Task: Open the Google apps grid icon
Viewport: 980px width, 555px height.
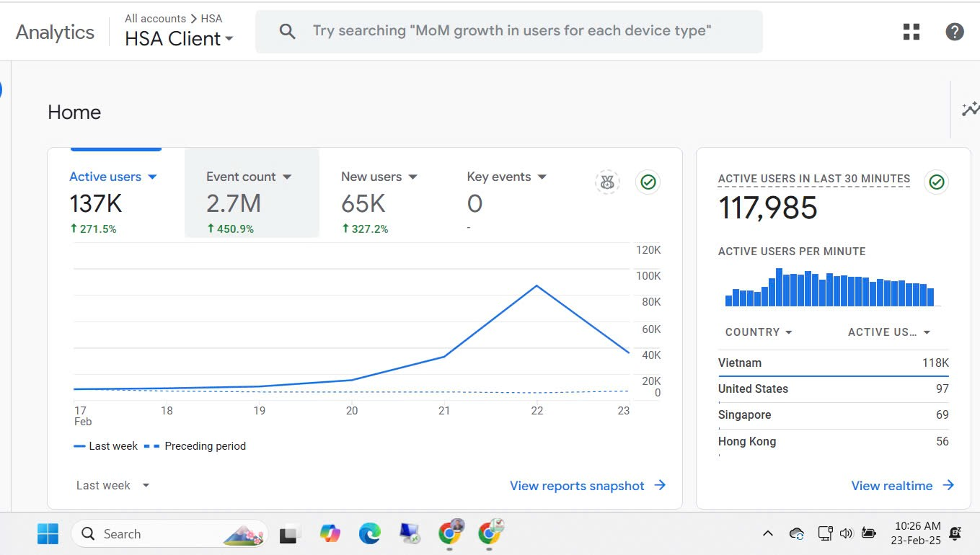Action: 911,32
